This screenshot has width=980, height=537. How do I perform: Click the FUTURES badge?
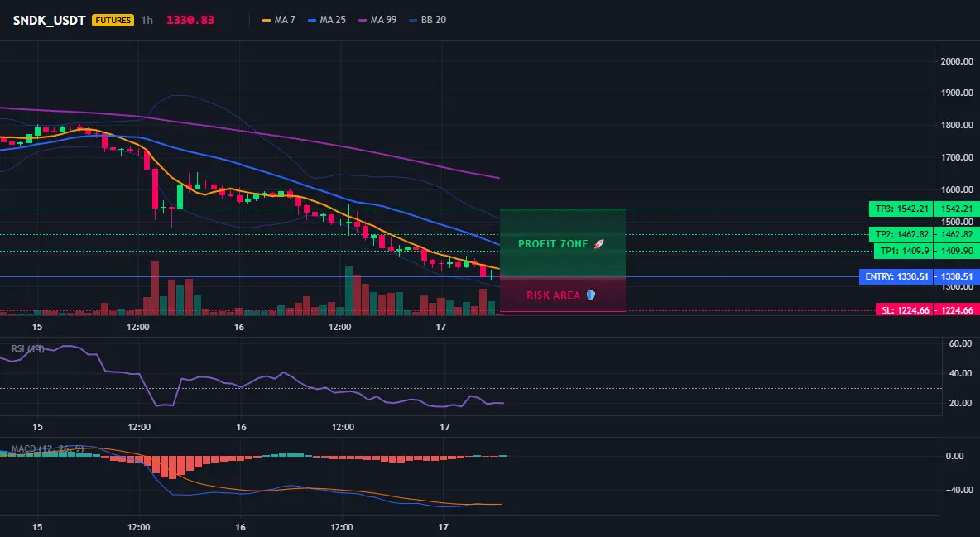coord(113,20)
